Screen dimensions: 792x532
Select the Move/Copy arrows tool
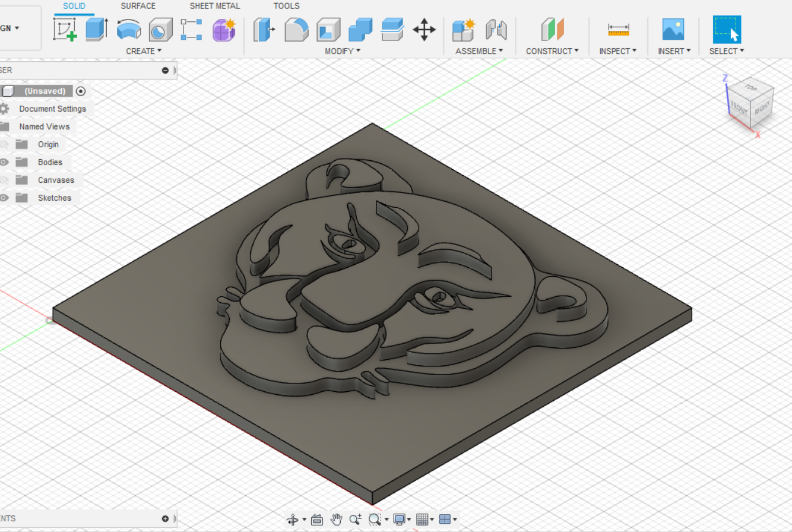tap(424, 29)
